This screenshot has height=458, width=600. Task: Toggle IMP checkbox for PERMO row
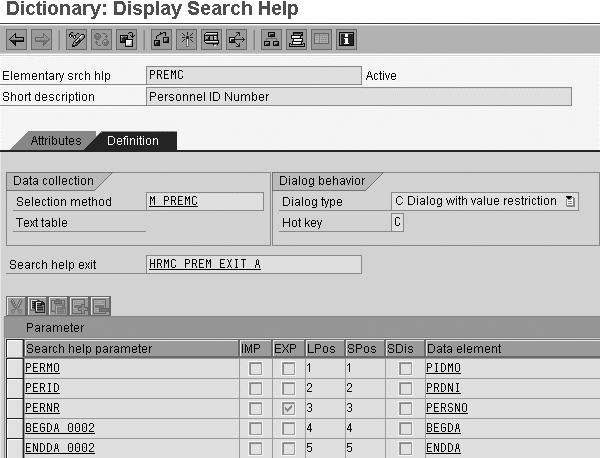coord(255,368)
